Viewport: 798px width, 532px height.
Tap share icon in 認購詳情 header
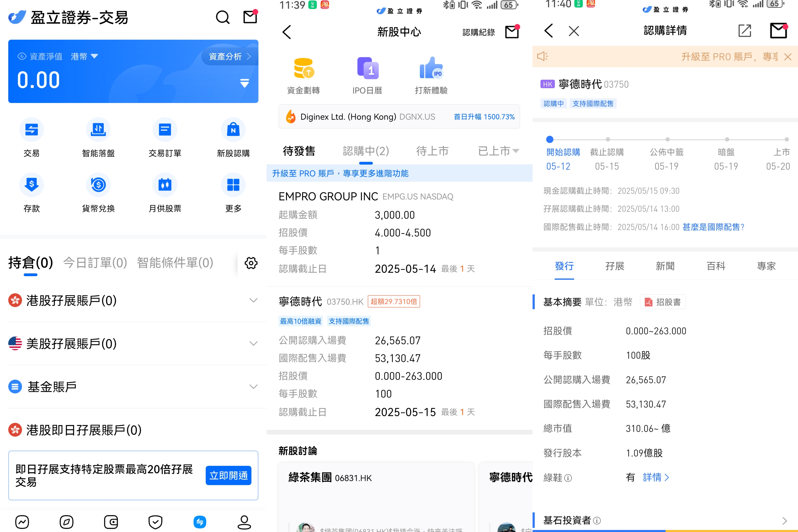tap(745, 31)
